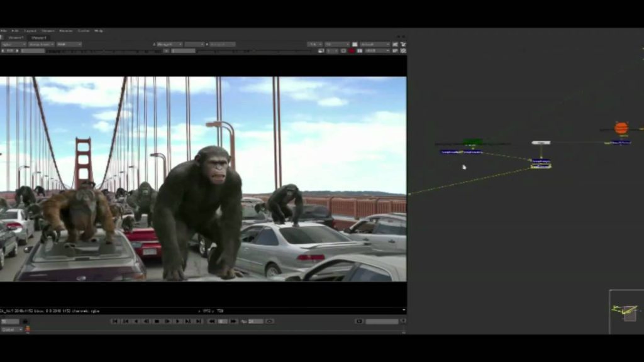Click the loop playback mode icon

pyautogui.click(x=269, y=319)
